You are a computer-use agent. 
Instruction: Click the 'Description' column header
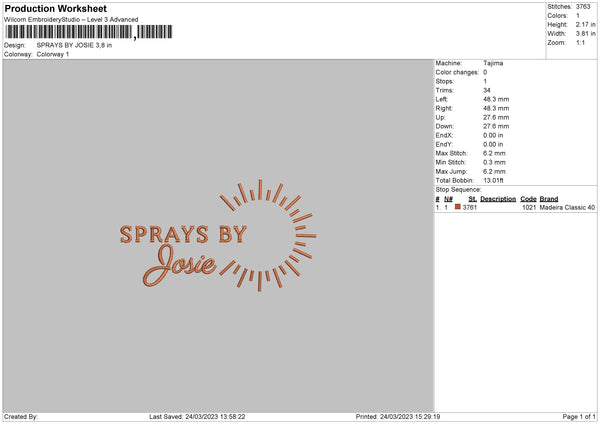(498, 198)
